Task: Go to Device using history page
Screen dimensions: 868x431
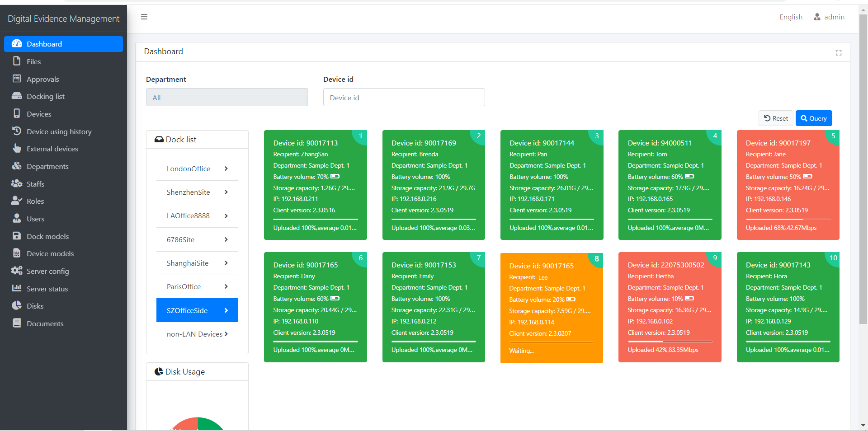Action: point(59,131)
